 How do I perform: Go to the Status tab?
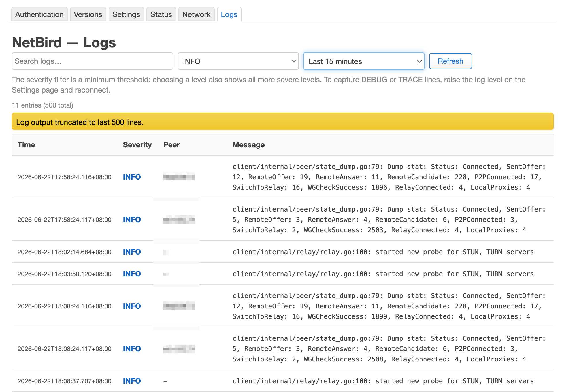pyautogui.click(x=161, y=14)
